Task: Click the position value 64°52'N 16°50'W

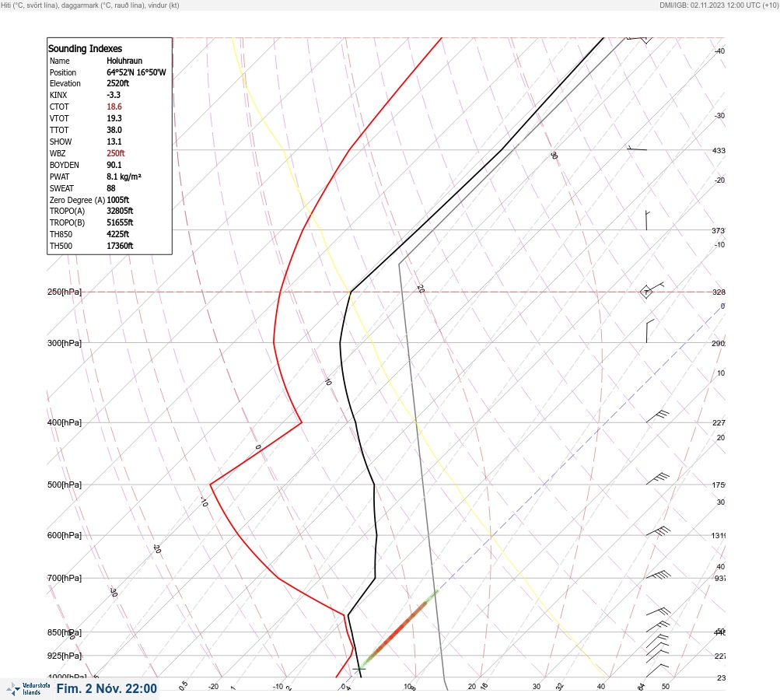Action: 136,72
